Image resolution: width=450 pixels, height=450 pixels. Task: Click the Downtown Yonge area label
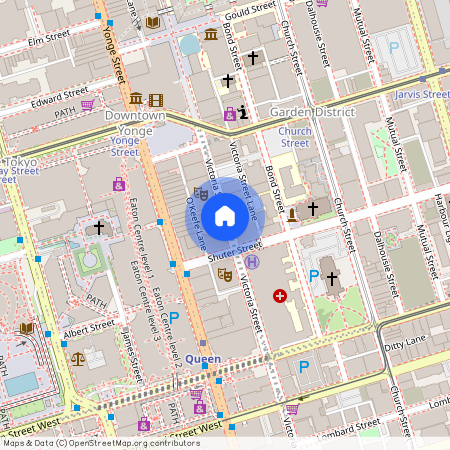pos(135,123)
